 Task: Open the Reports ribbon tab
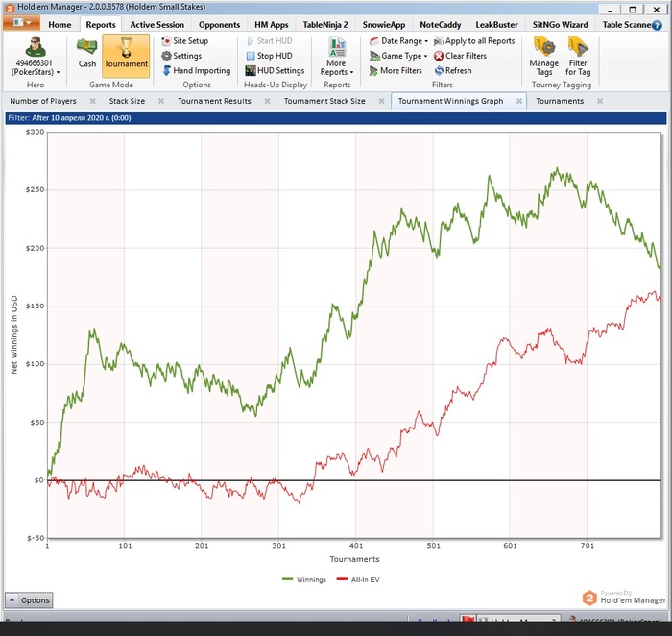point(101,25)
